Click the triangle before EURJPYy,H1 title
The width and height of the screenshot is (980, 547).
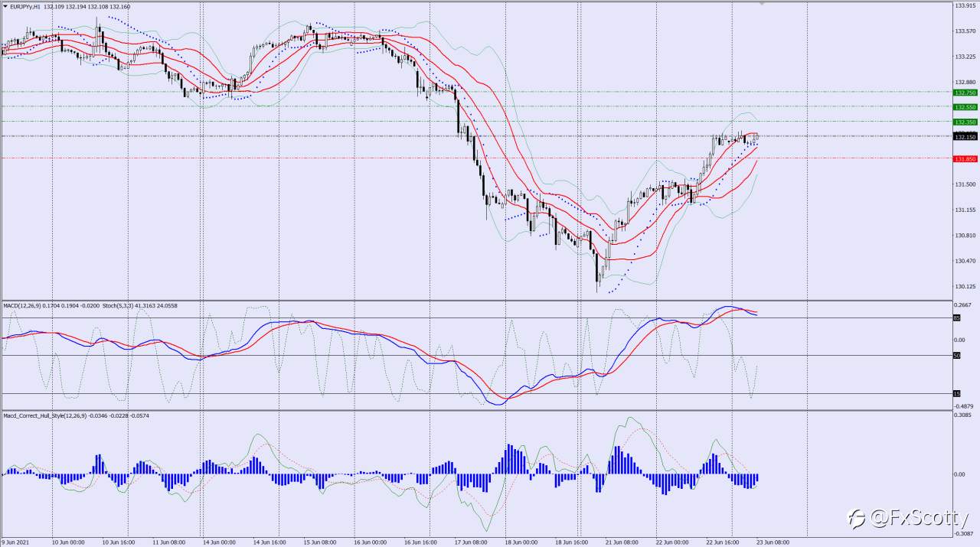coord(5,6)
